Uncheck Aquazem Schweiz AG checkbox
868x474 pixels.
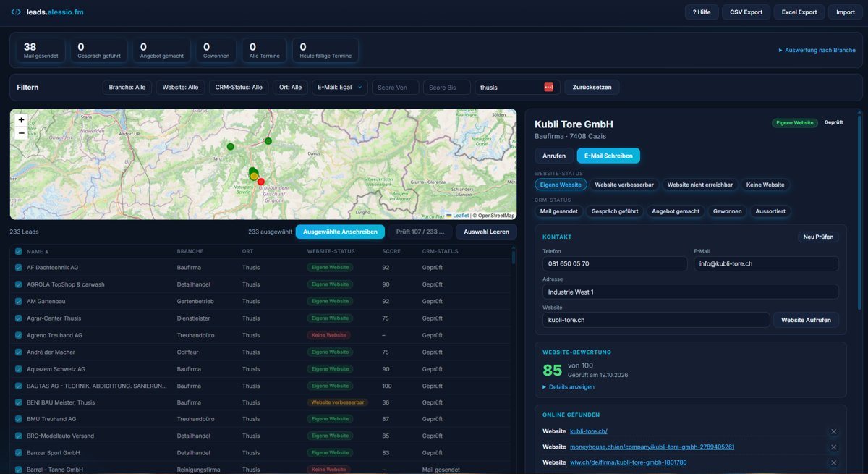pyautogui.click(x=18, y=369)
